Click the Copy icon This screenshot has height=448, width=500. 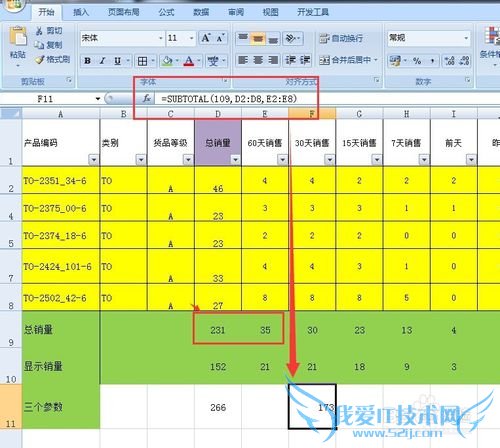tap(39, 45)
